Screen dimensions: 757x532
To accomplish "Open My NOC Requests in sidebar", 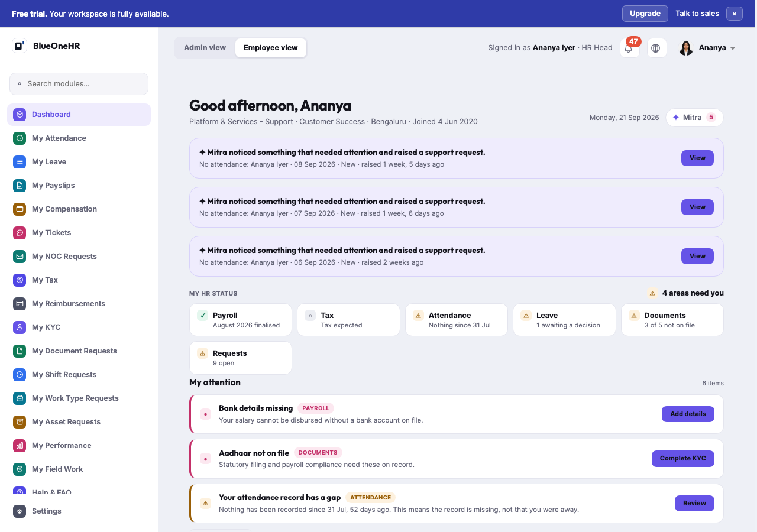I will pyautogui.click(x=79, y=257).
